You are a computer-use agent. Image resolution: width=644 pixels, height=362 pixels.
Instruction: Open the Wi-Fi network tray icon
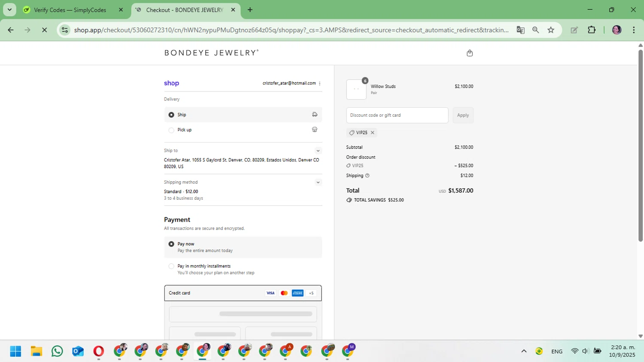[574, 351]
